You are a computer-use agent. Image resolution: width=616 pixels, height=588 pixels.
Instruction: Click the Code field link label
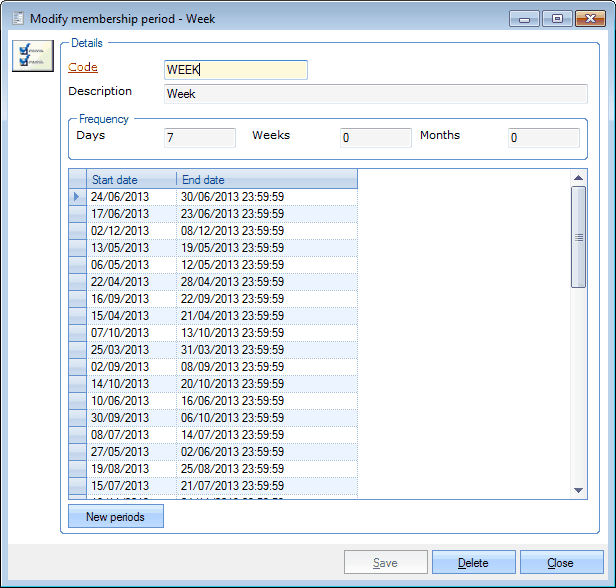[83, 68]
